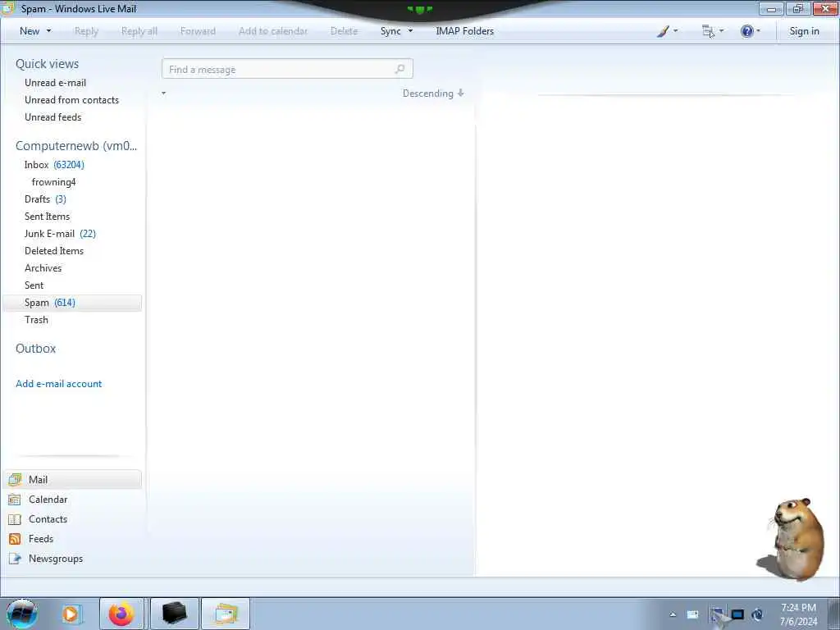Click into the Find a message field

pyautogui.click(x=287, y=69)
